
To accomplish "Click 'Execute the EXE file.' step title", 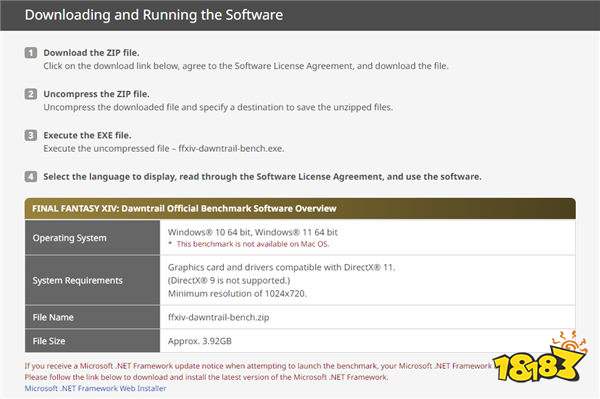I will (87, 135).
